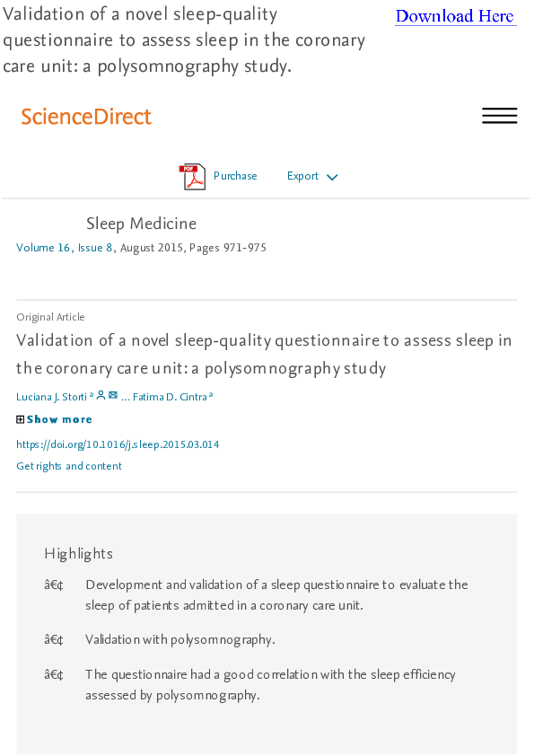Open Get rights and content
This screenshot has width=534, height=756.
(x=69, y=466)
